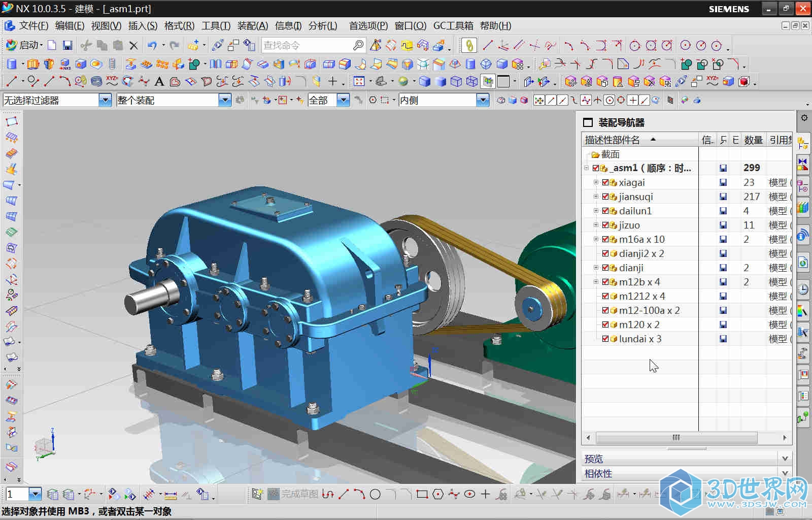Click the Sketch Section icon in left toolbar
Viewport: 812px width, 520px height.
12,121
